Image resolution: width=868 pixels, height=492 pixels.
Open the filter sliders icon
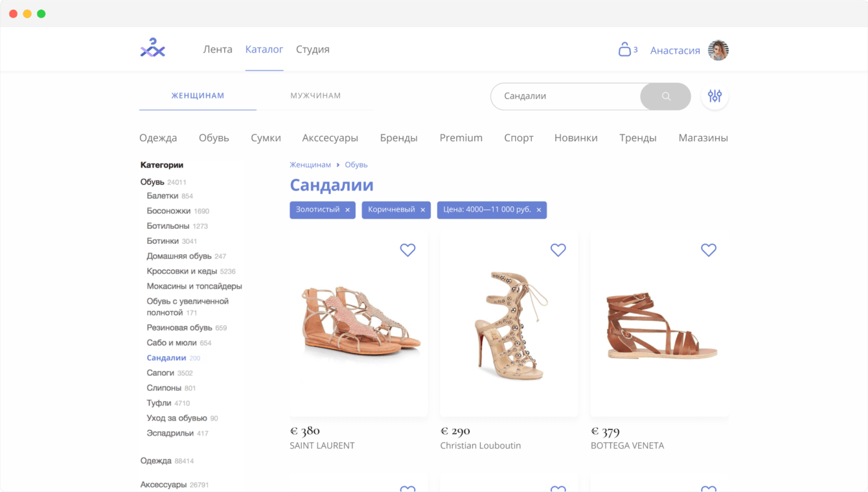[x=714, y=96]
